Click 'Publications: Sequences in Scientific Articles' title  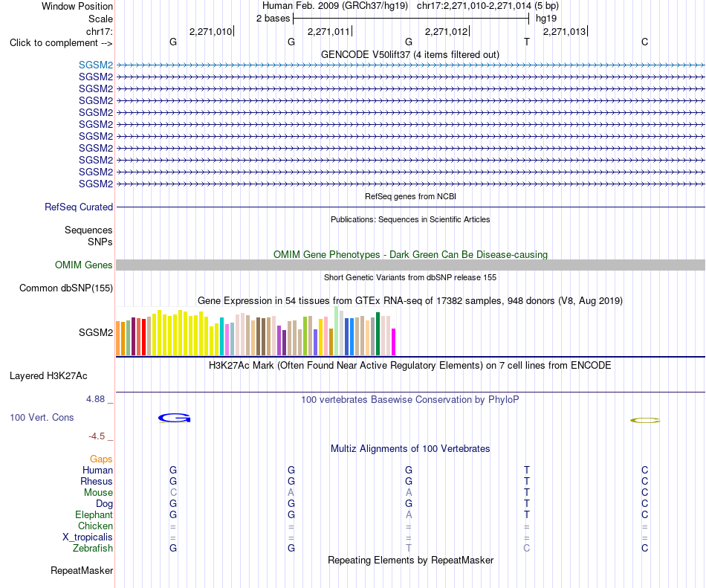point(410,219)
